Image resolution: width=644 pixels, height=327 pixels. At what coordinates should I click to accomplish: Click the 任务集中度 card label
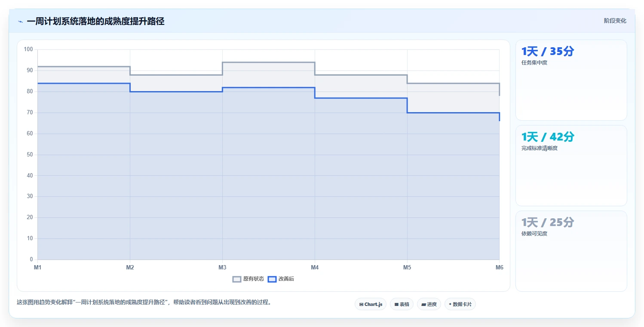(534, 63)
